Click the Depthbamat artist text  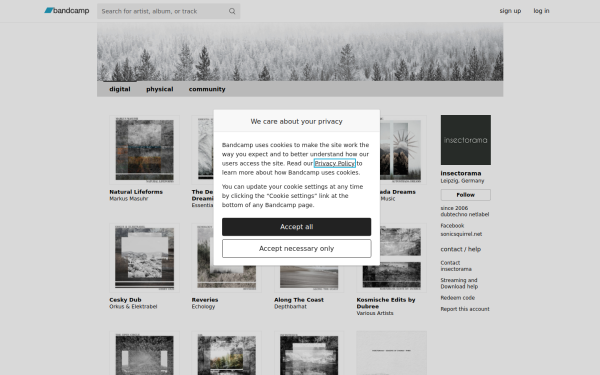pyautogui.click(x=290, y=307)
